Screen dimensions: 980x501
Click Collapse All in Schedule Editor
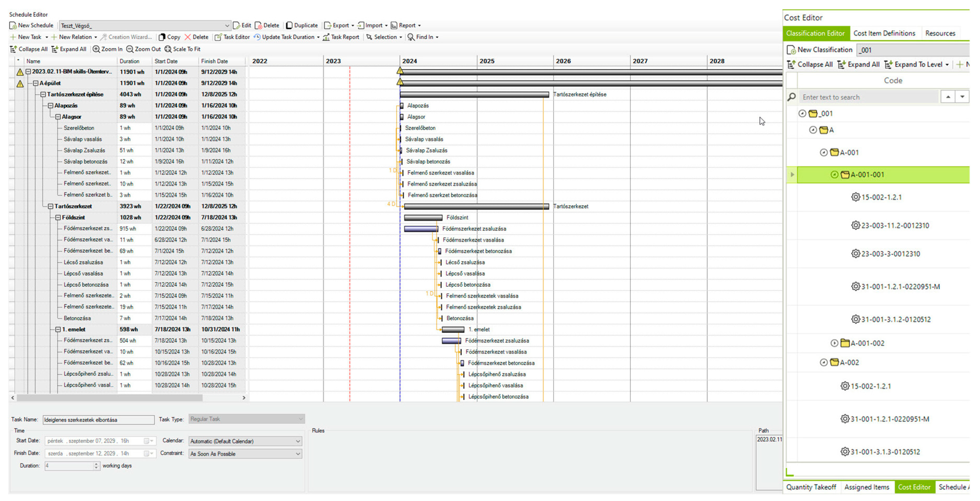[29, 49]
